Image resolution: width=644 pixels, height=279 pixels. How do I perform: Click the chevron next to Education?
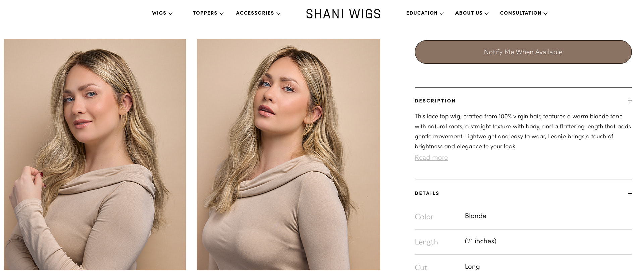442,14
